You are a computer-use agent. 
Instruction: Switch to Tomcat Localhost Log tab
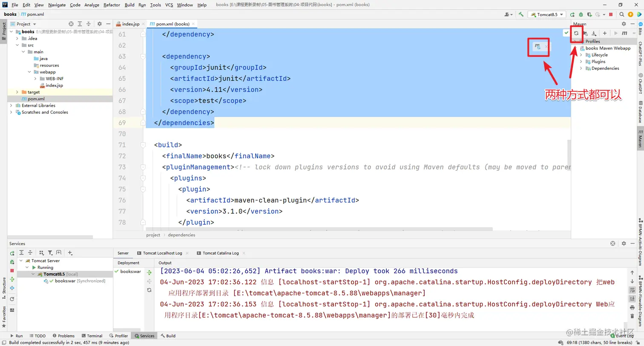coord(162,253)
